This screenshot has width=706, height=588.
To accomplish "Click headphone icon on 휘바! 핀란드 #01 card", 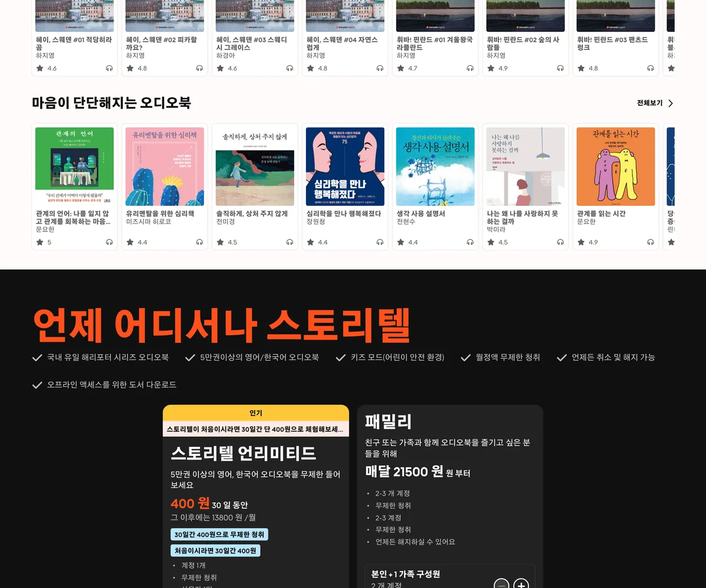I will click(470, 68).
